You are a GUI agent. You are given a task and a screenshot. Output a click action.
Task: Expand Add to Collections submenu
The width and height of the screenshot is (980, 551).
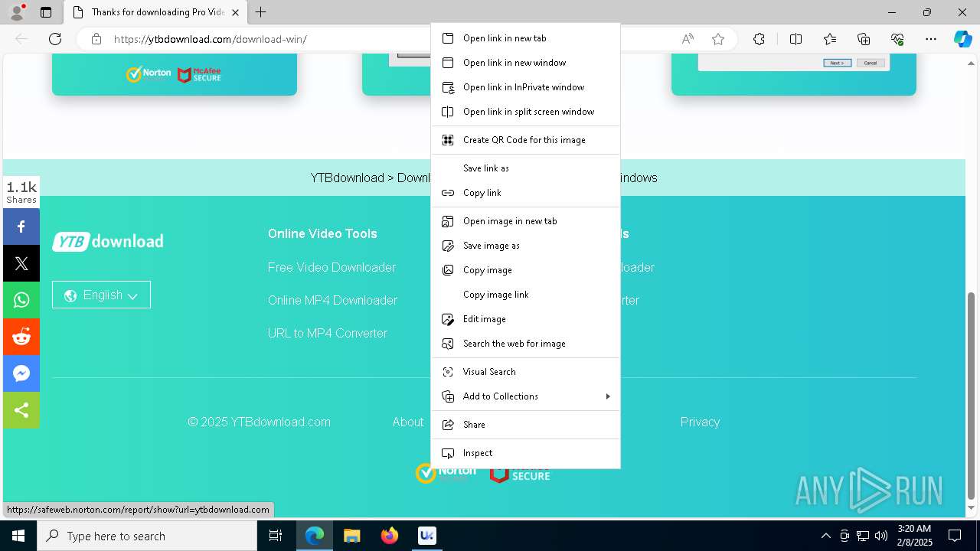[x=526, y=396]
